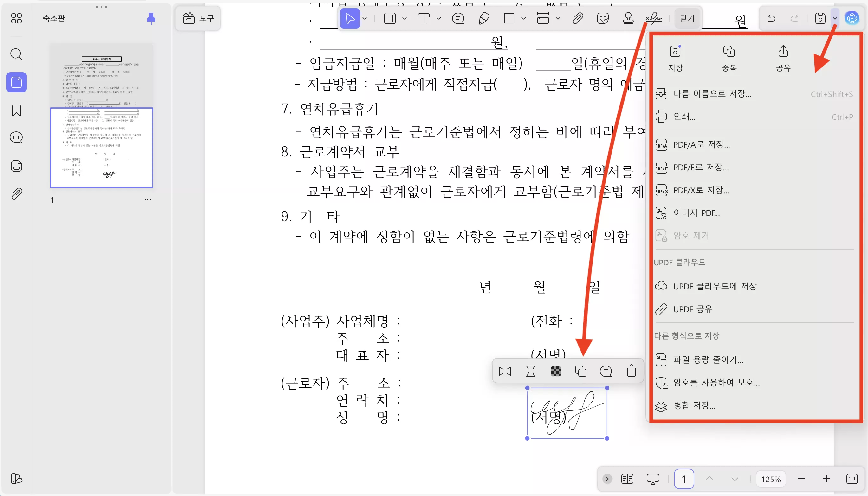
Task: Select the pencil annotation tool
Action: (484, 19)
